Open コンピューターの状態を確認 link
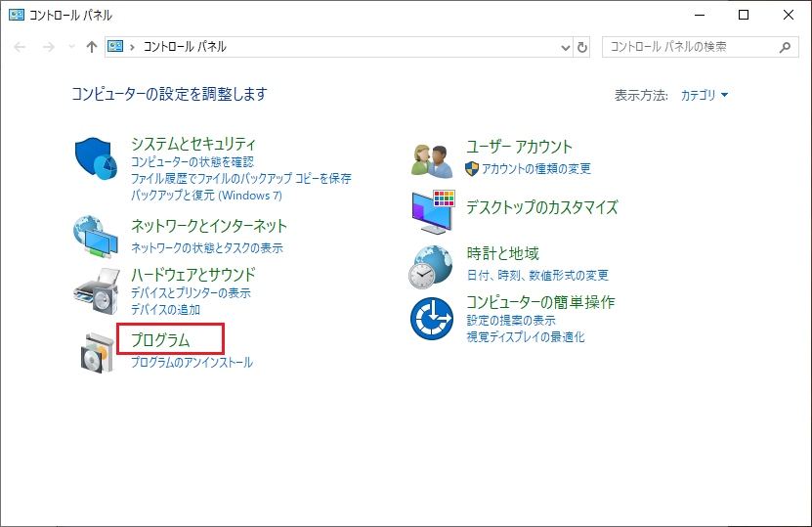Viewport: 812px width, 527px height. 192,162
